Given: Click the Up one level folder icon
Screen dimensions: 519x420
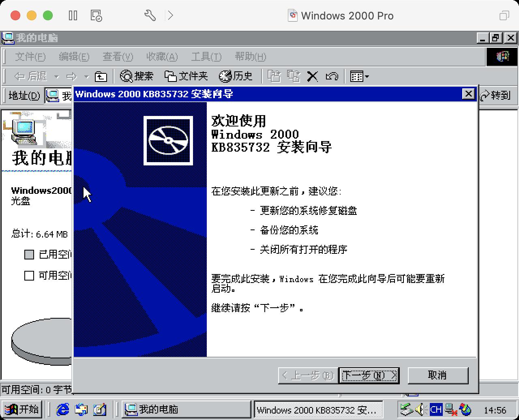Looking at the screenshot, I should click(101, 76).
